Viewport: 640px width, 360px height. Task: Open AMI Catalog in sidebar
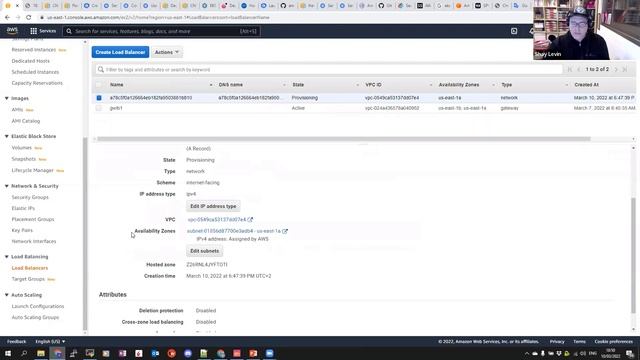click(x=26, y=121)
